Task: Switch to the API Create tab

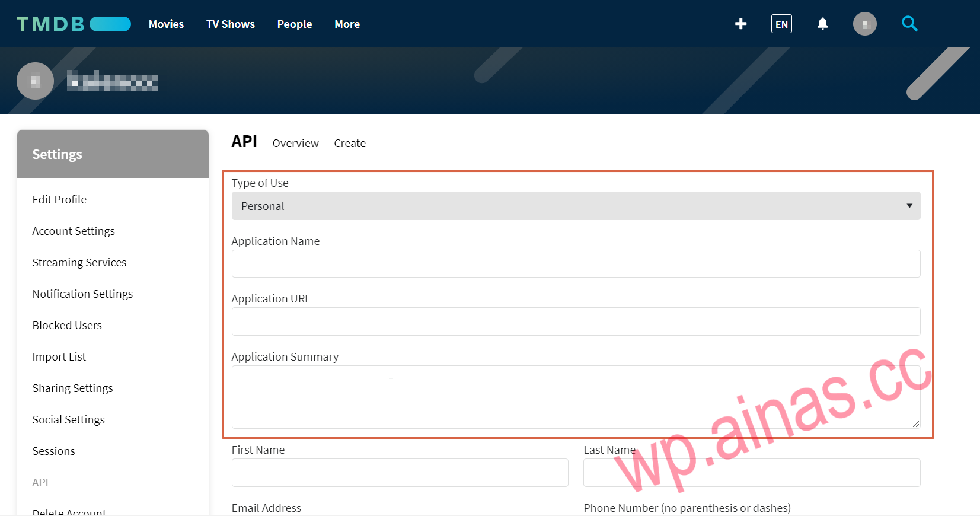Action: pyautogui.click(x=350, y=144)
